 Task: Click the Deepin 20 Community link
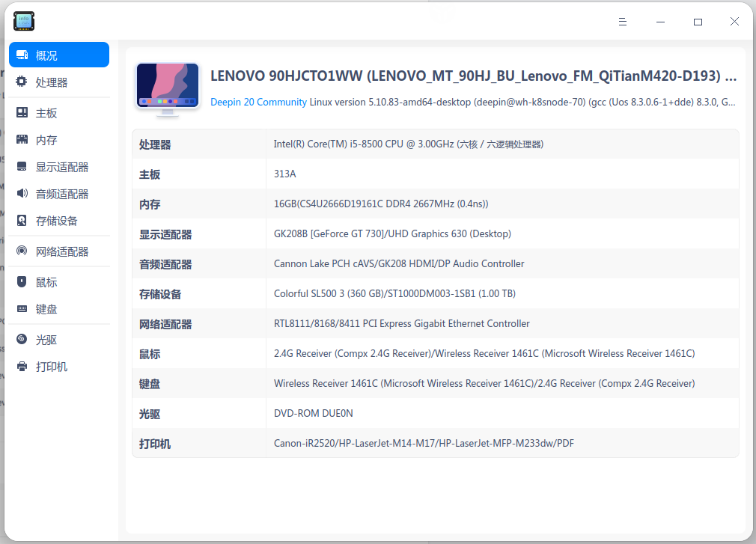pos(258,103)
